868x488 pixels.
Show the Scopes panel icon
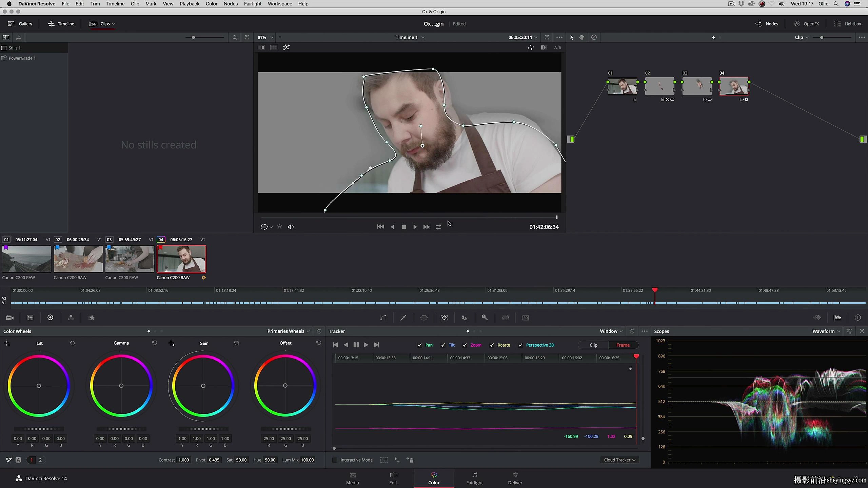click(x=837, y=318)
